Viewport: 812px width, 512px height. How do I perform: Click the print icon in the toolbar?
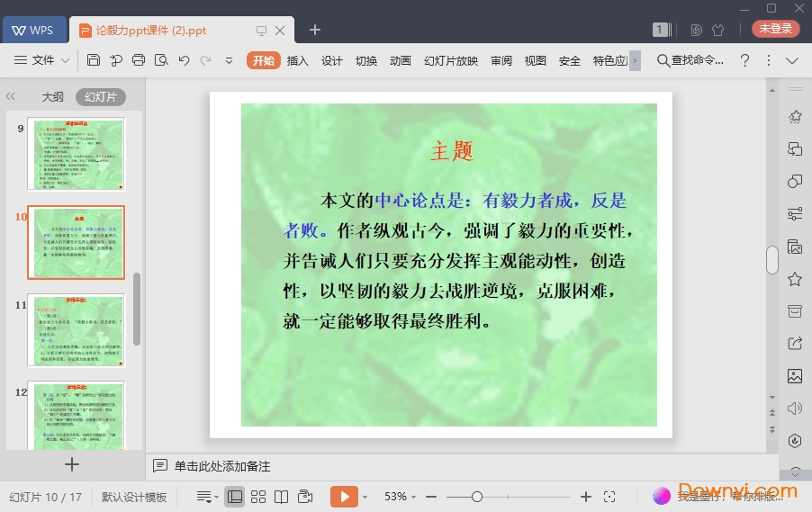click(139, 60)
